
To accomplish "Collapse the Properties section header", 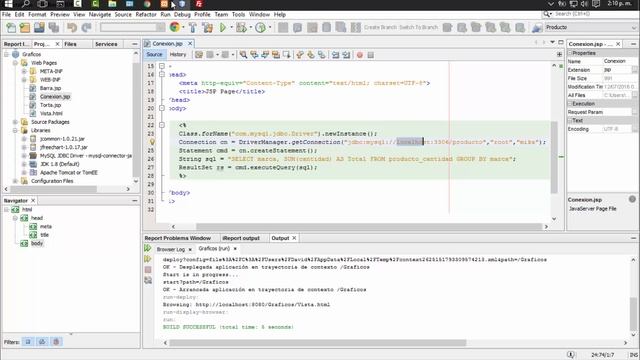I will (570, 53).
